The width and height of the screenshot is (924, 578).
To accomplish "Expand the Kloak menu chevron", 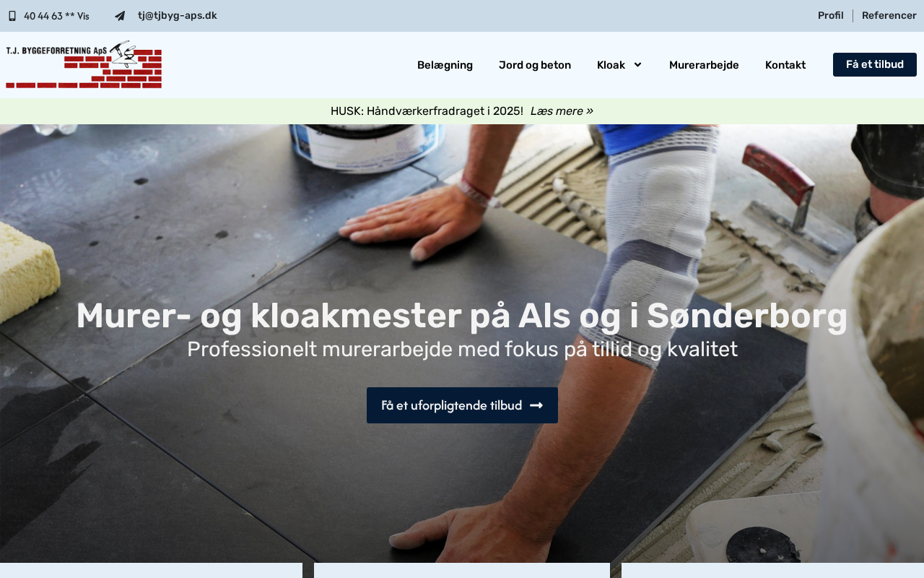I will (x=637, y=65).
